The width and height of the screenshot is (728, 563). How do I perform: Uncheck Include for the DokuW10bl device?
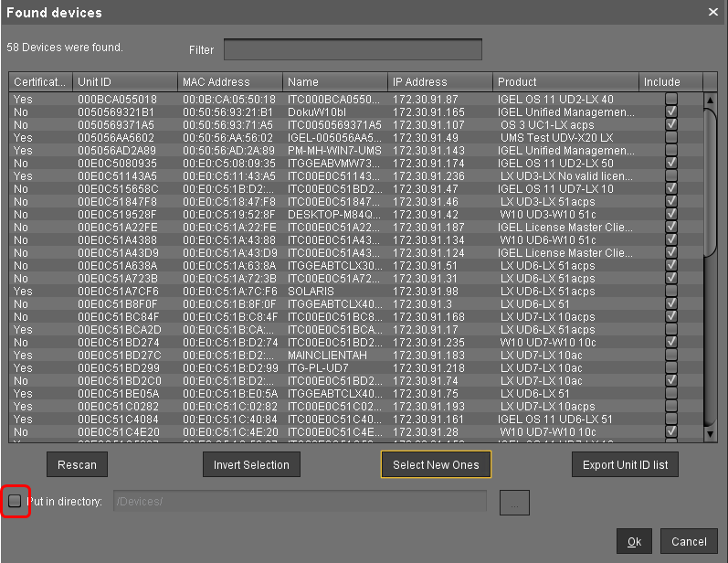pyautogui.click(x=671, y=112)
